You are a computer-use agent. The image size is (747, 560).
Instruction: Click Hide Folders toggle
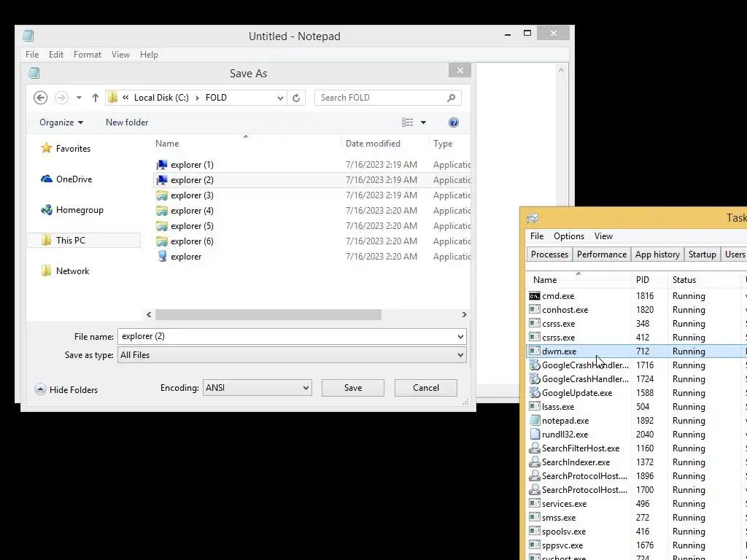66,389
